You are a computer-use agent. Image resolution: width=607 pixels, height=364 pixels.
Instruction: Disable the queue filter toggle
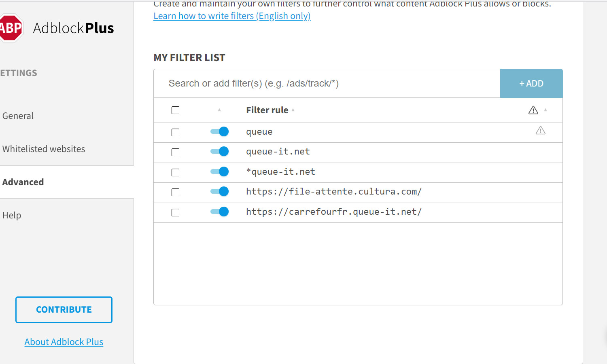(220, 131)
